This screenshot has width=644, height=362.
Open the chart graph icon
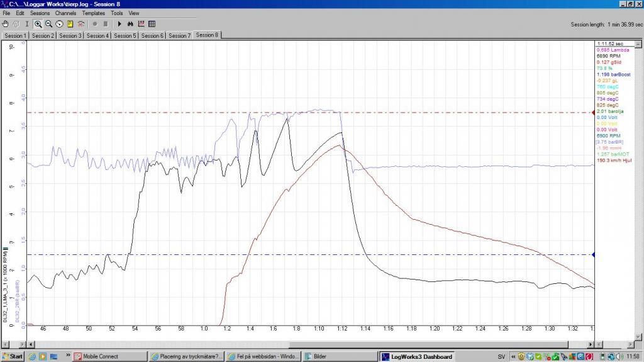coord(141,24)
